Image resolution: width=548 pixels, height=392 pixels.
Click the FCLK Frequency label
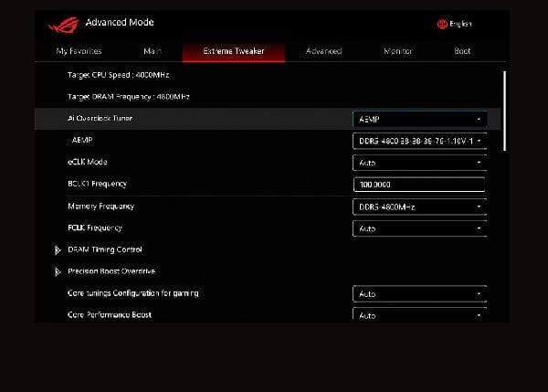(x=95, y=228)
